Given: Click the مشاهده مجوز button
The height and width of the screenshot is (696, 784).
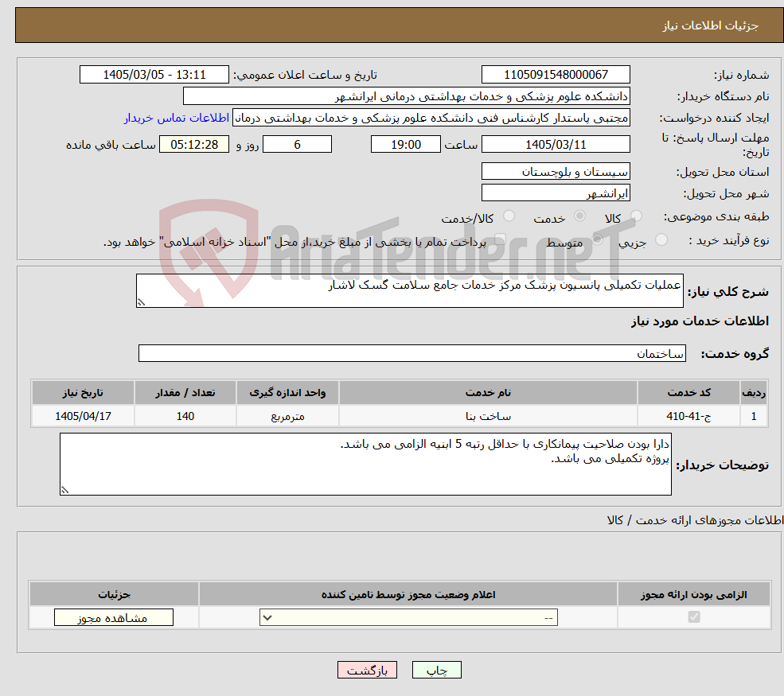Looking at the screenshot, I should tap(114, 617).
